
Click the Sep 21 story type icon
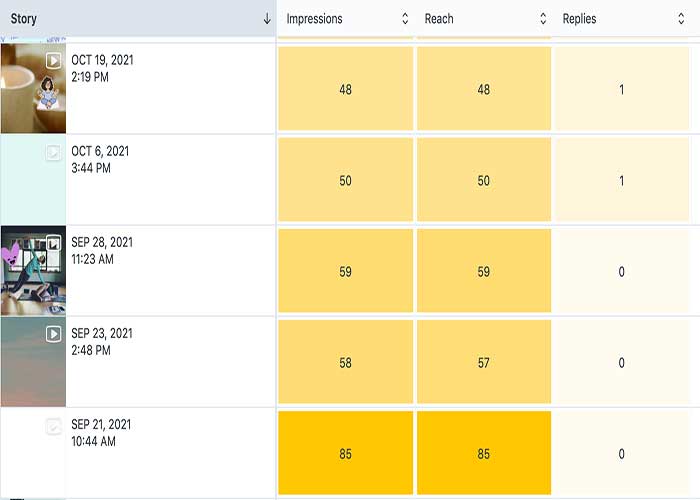(54, 426)
